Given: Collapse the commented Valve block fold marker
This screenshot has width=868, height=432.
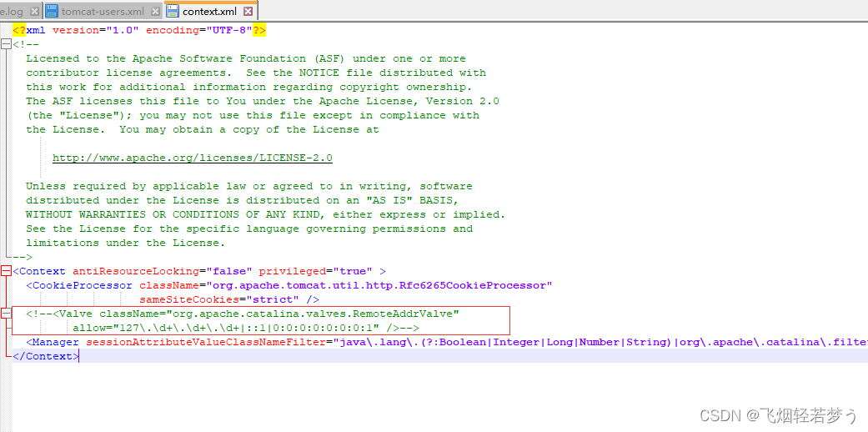Looking at the screenshot, I should (6, 314).
